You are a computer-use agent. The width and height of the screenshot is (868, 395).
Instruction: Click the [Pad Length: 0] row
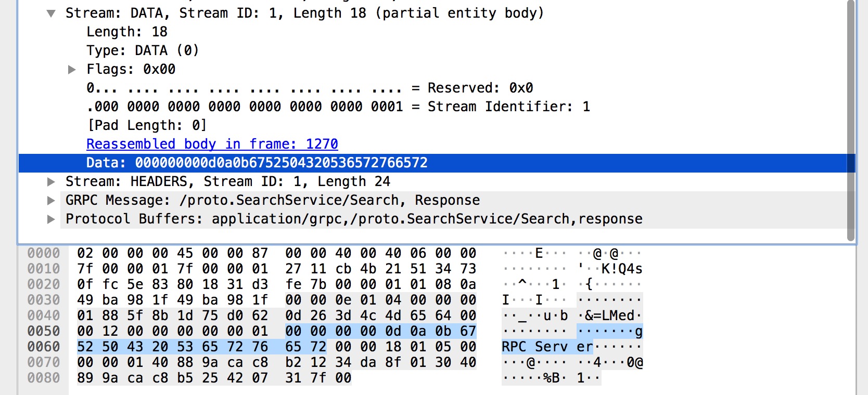pos(147,126)
